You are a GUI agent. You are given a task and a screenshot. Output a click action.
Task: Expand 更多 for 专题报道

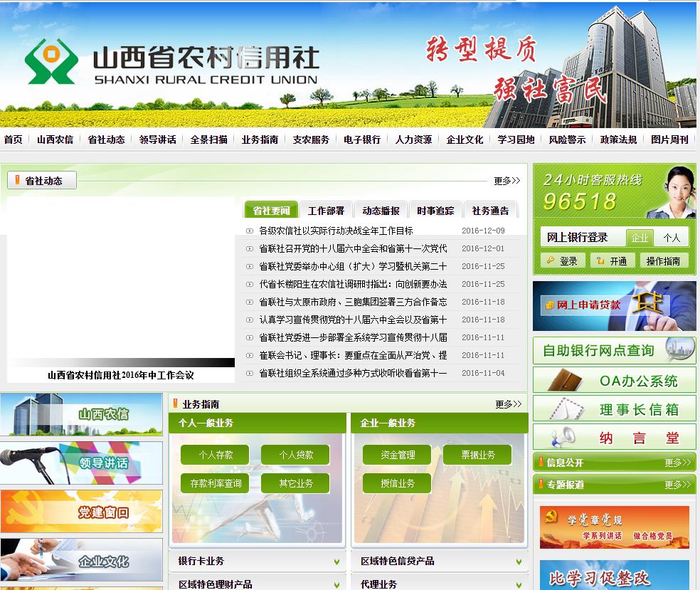click(x=677, y=485)
